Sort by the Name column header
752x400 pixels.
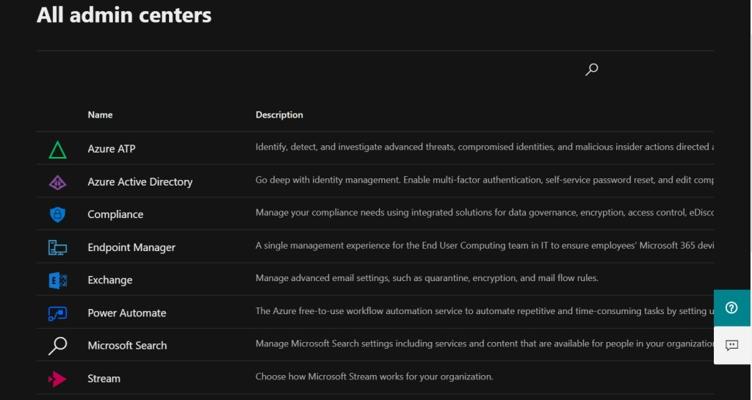coord(100,115)
